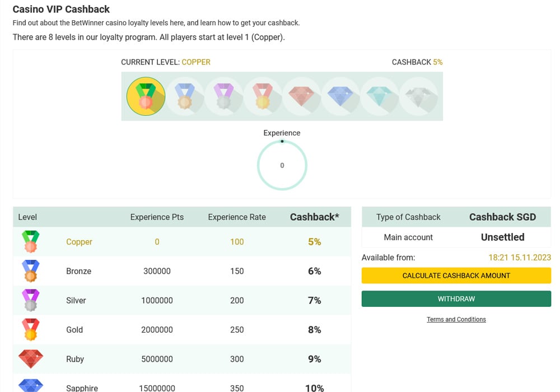Select the Sapphire level row
Screen dimensions: 560x392
182,386
